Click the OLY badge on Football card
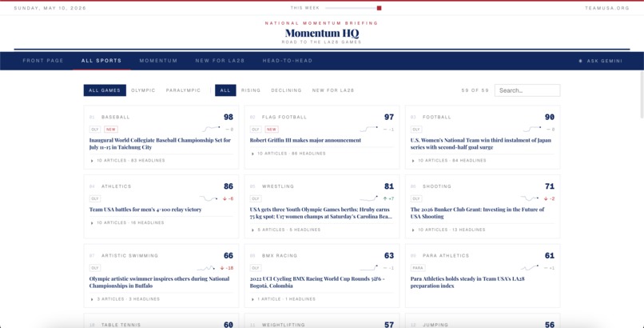The height and width of the screenshot is (328, 644). [x=416, y=130]
